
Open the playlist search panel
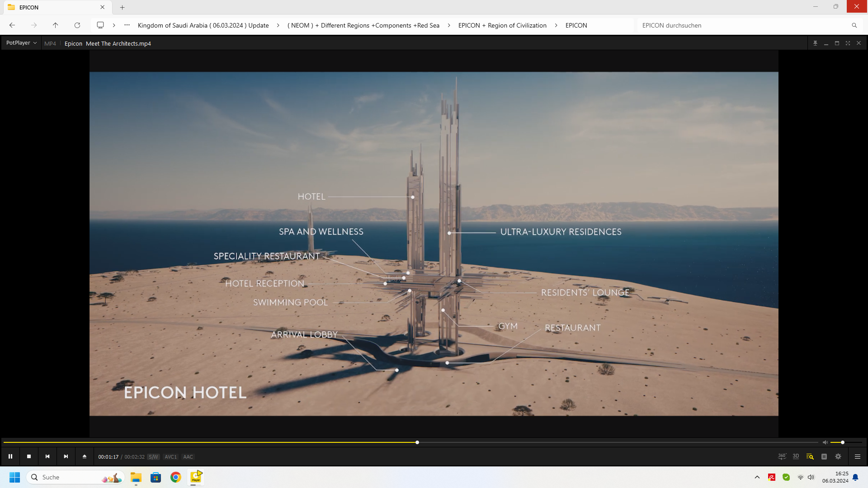coord(810,456)
